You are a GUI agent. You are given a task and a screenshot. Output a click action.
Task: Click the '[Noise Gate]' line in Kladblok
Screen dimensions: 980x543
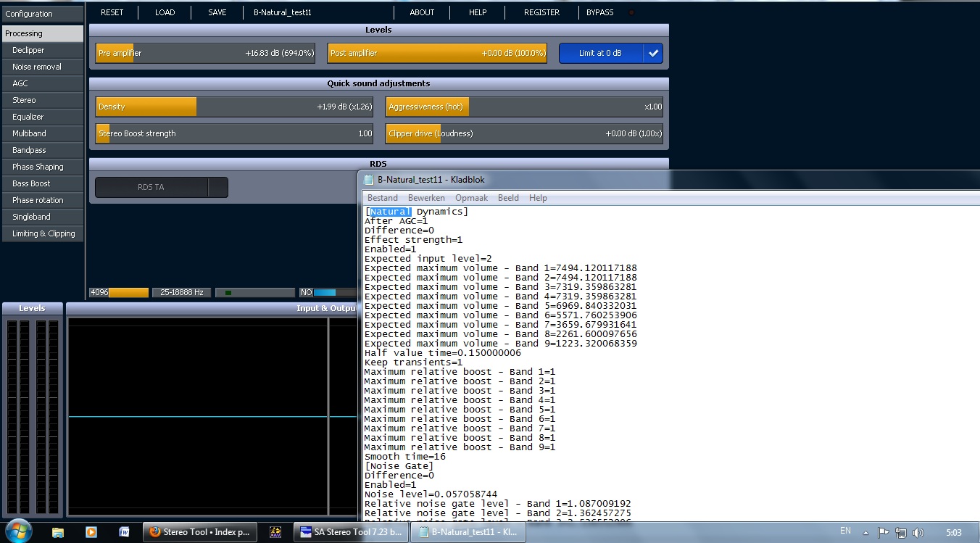[399, 466]
